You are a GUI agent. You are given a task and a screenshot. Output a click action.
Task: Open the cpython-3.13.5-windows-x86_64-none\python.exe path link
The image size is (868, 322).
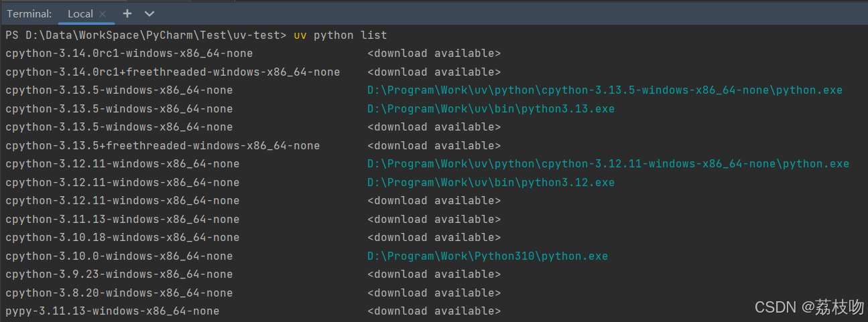605,90
